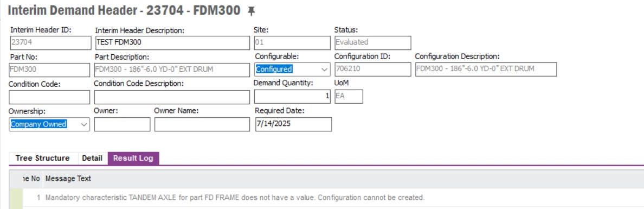The height and width of the screenshot is (209, 644).
Task: Click the Configuration ID field 706210
Action: click(372, 69)
